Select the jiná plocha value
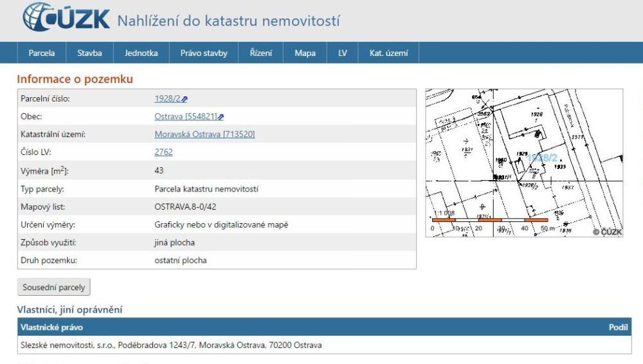The image size is (643, 364). (175, 242)
